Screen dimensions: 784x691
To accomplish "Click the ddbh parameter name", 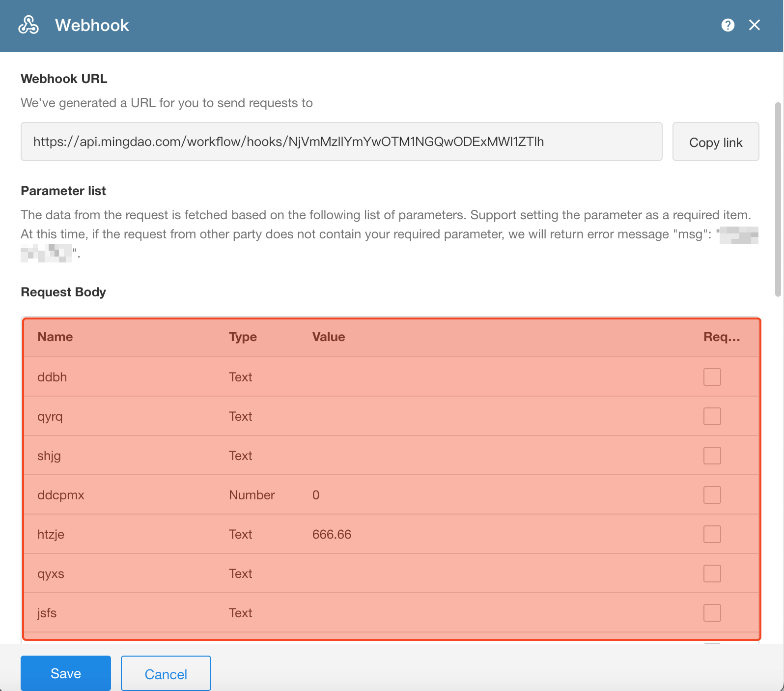I will coord(52,377).
